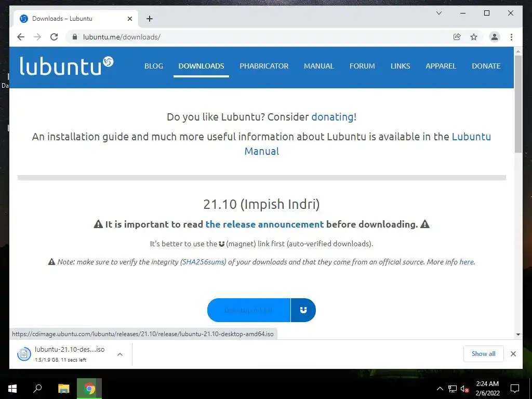The image size is (532, 399).
Task: Select the DOWNLOADS nav item
Action: [201, 66]
